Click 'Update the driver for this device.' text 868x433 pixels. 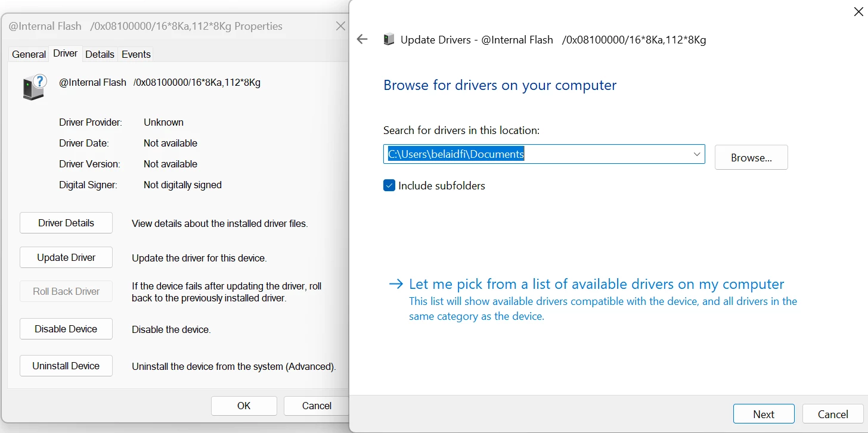199,258
